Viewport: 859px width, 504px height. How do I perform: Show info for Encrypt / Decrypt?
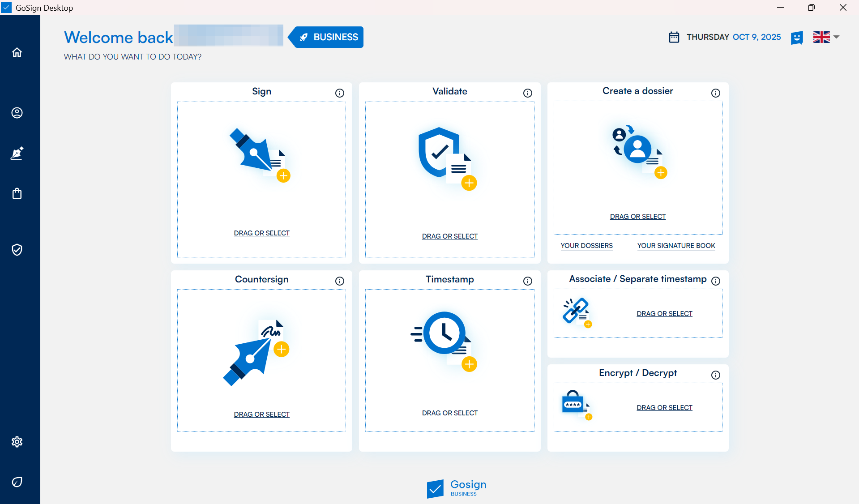[716, 375]
